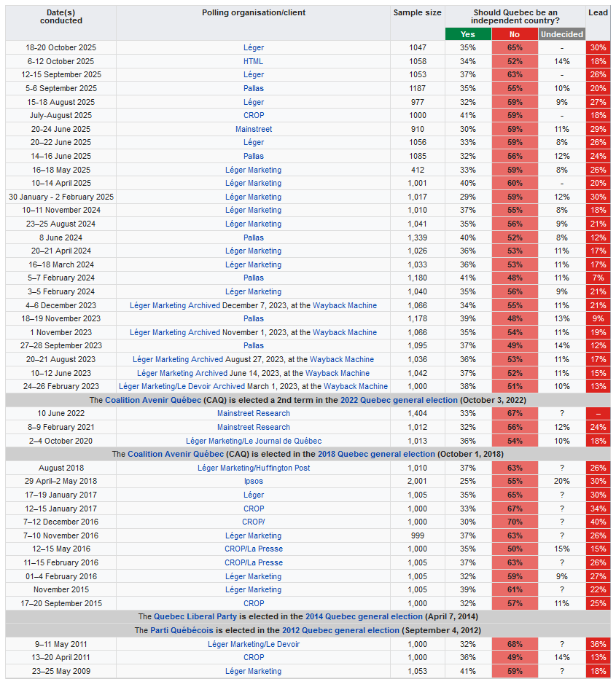The height and width of the screenshot is (679, 616).
Task: Open 2018 Quebec general election link
Action: [376, 454]
